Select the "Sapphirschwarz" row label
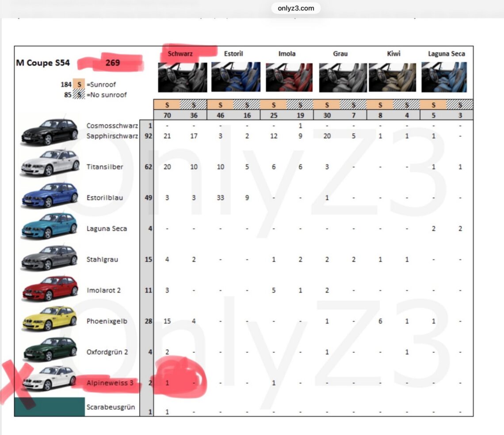The image size is (504, 435). tap(112, 136)
